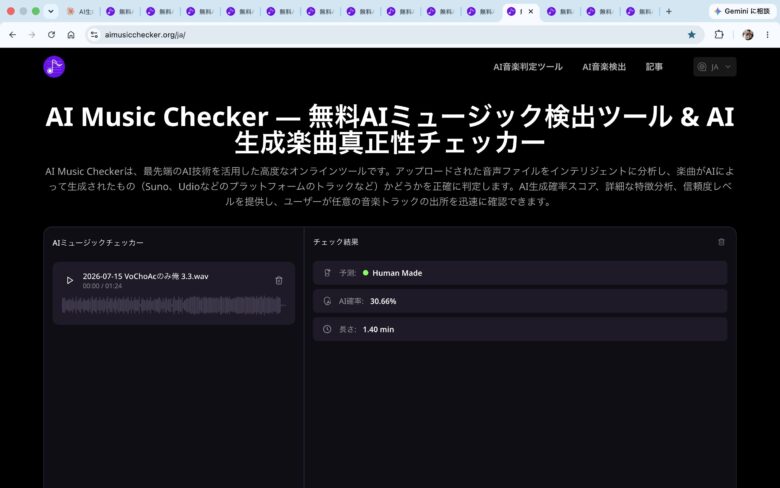The height and width of the screenshot is (488, 780).
Task: Open the JA language dropdown
Action: pos(714,67)
